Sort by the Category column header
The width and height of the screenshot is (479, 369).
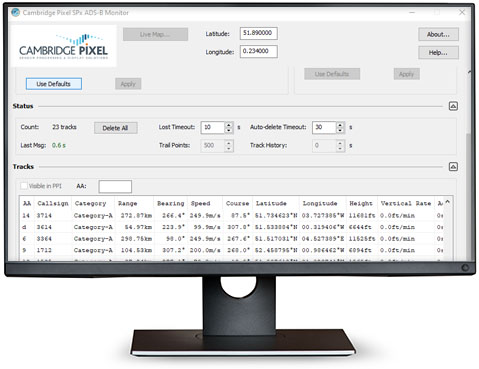pyautogui.click(x=90, y=203)
